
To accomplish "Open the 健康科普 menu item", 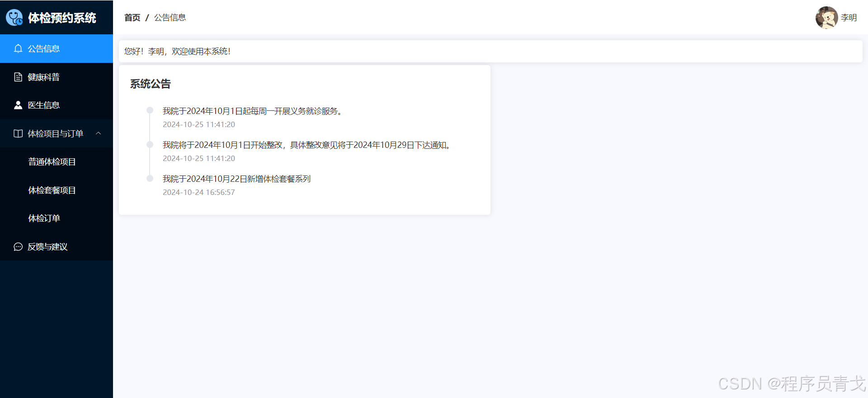I will click(x=57, y=77).
